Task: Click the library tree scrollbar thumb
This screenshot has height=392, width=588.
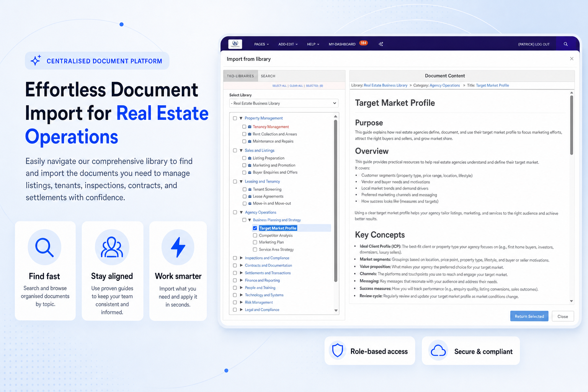Action: [335, 201]
